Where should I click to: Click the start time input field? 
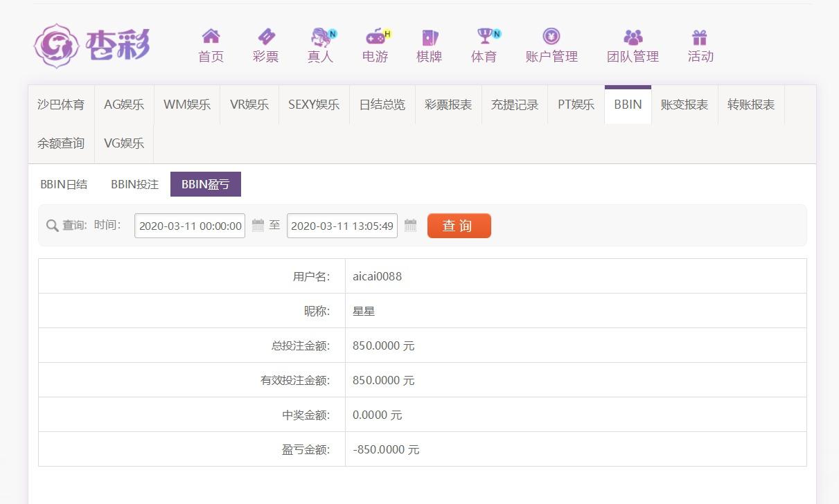[x=190, y=226]
